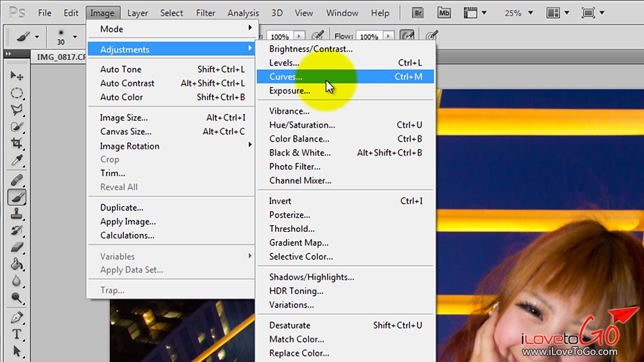644x362 pixels.
Task: Choose Curves... from Adjustments
Action: [x=345, y=77]
